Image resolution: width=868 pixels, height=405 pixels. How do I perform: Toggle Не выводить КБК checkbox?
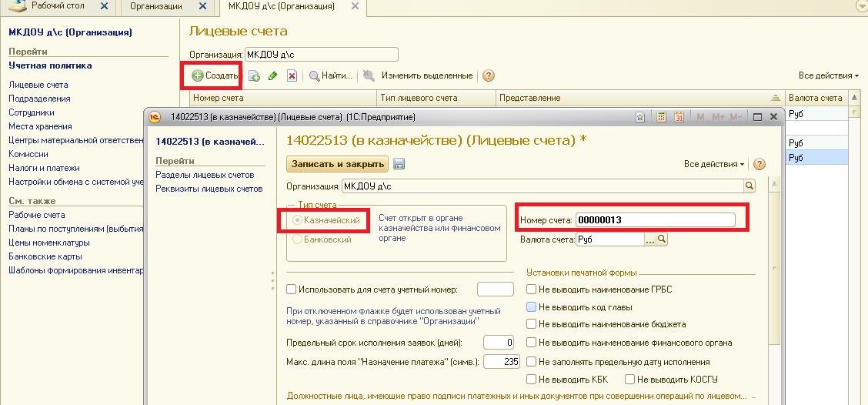[531, 380]
